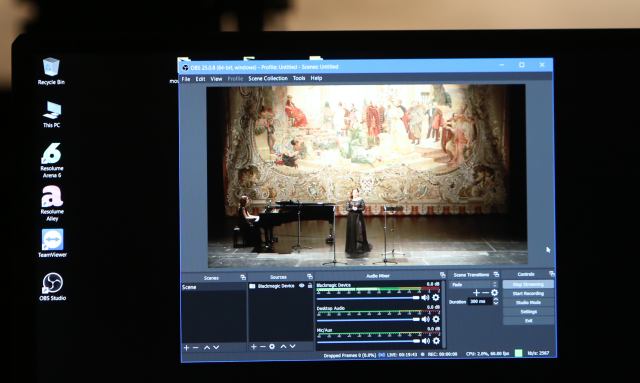Click the kb/s bitrate status text
Viewport: 640px width, 383px height.
(538, 353)
